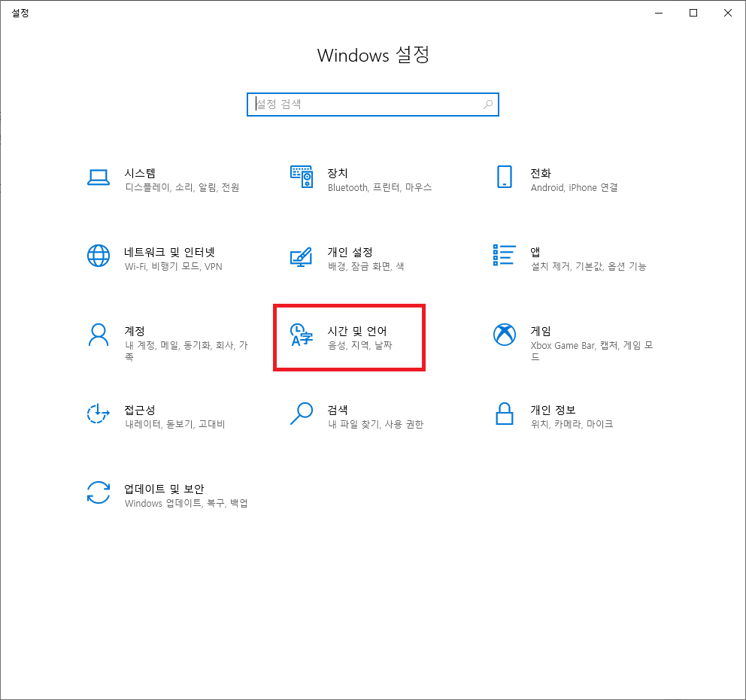Maximize the 설정 window
The width and height of the screenshot is (746, 700).
point(693,13)
